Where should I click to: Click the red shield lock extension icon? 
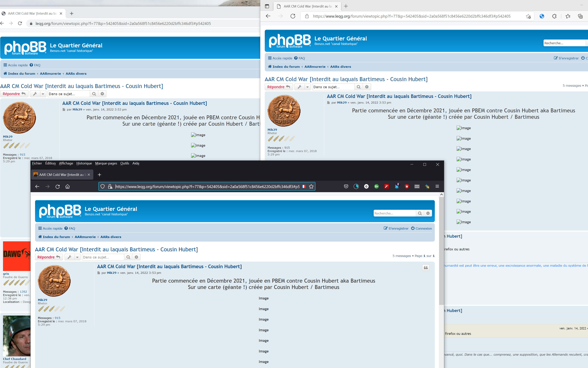coord(406,186)
